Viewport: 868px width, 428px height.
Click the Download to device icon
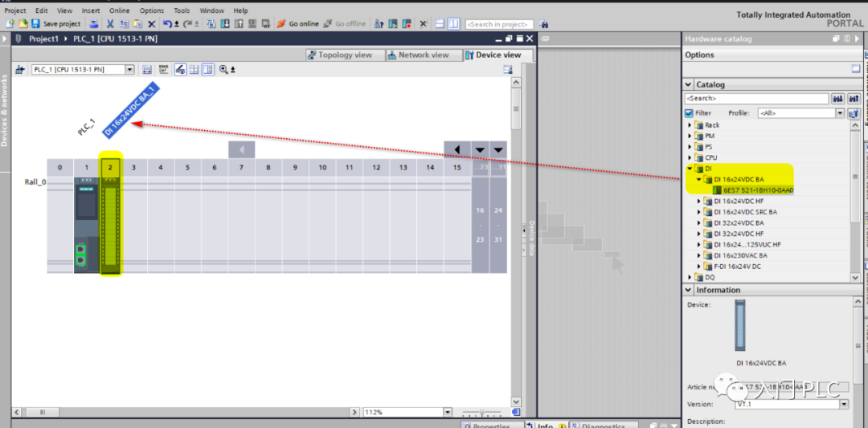coord(225,24)
